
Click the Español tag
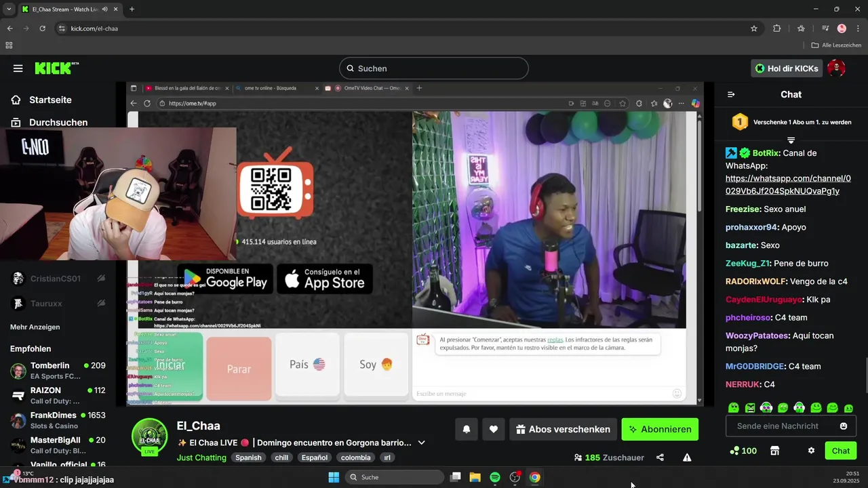[x=315, y=457]
